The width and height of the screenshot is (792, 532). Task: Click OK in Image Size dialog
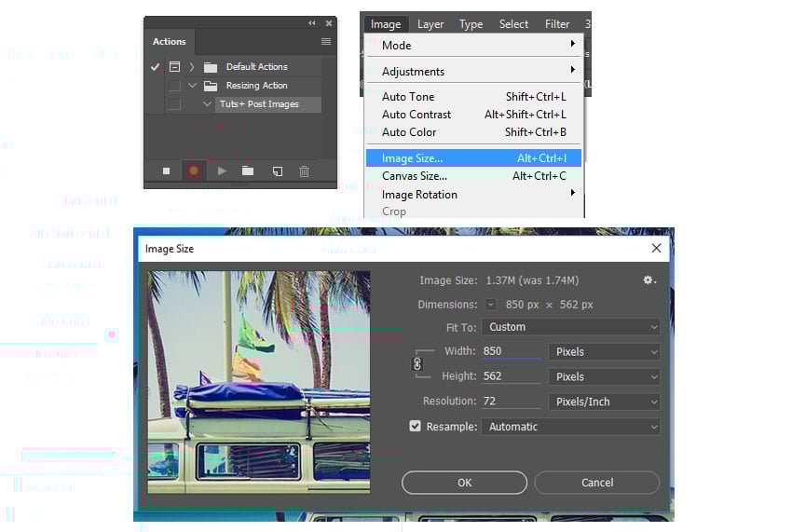click(x=464, y=483)
